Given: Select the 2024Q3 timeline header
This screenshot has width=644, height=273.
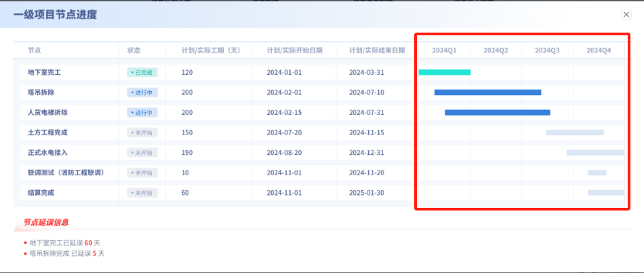Looking at the screenshot, I should (547, 50).
